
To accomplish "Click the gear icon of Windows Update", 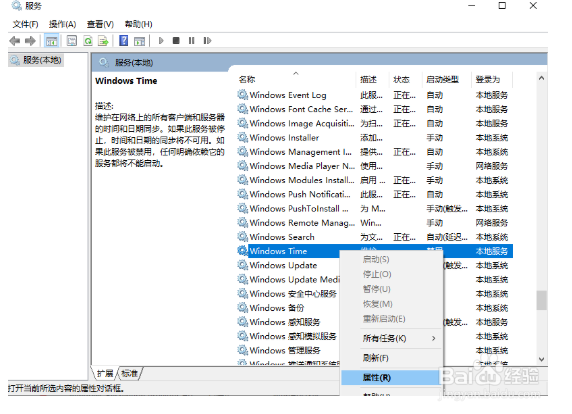I will 243,265.
